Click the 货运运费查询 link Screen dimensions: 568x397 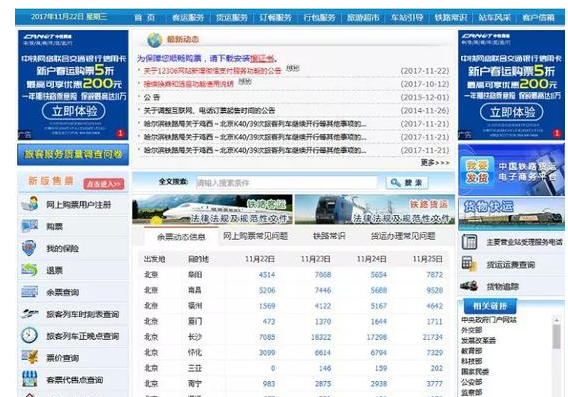[511, 264]
